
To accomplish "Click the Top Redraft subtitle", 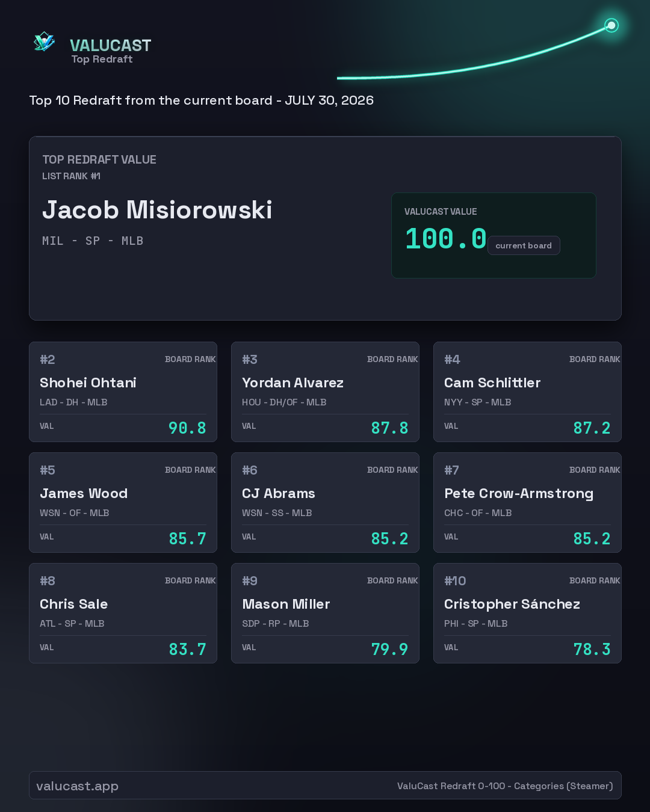I will [102, 59].
